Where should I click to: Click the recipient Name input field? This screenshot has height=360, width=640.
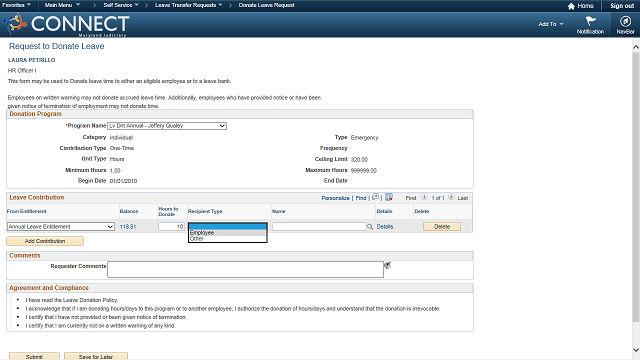[319, 227]
